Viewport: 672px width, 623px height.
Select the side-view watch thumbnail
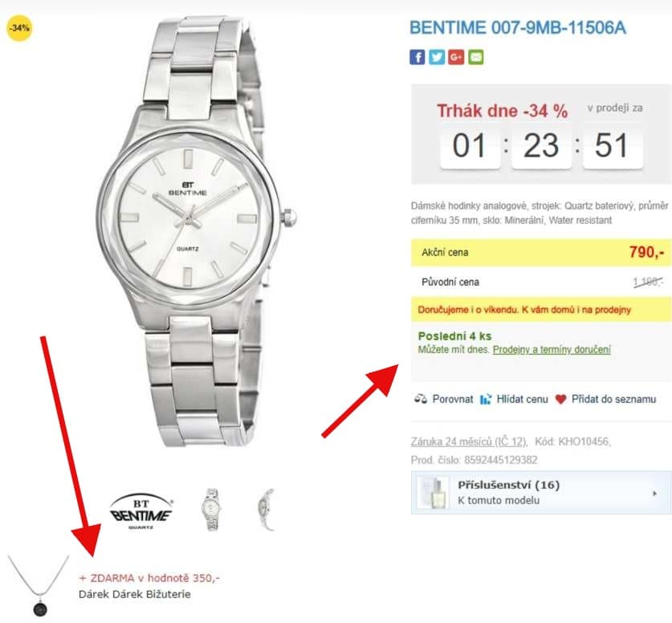coord(266,509)
